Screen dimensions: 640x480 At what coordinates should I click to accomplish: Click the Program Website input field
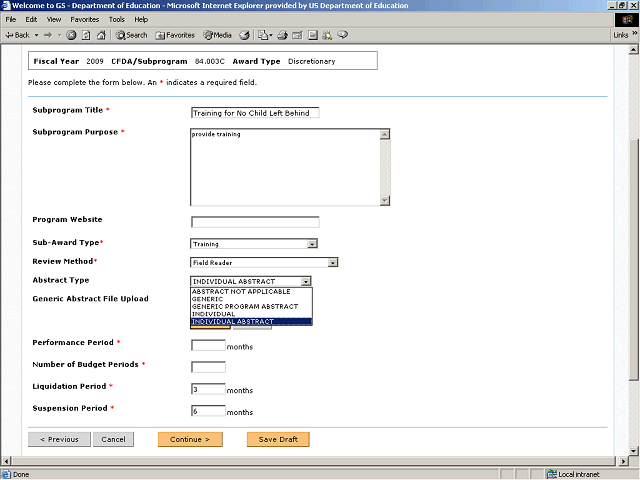(x=255, y=222)
